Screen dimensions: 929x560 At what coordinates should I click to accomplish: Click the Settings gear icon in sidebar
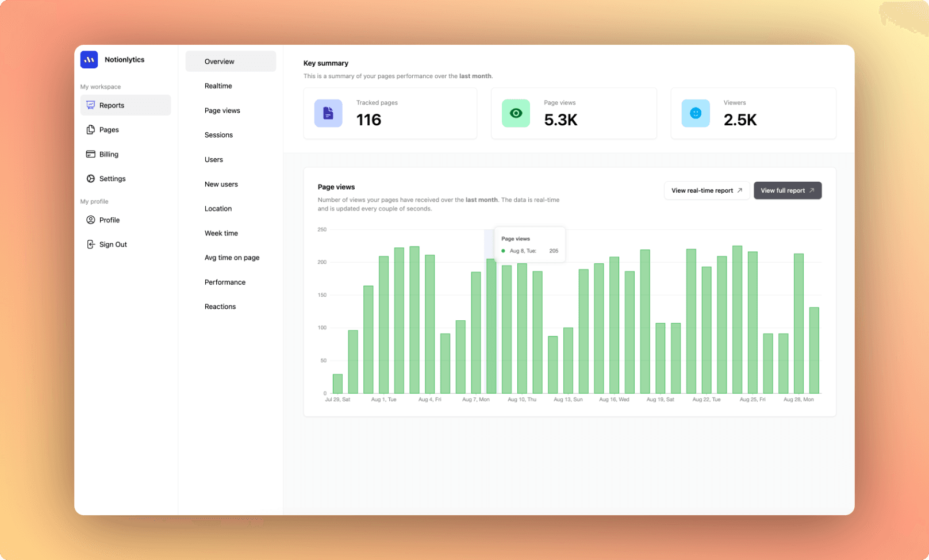pos(90,179)
